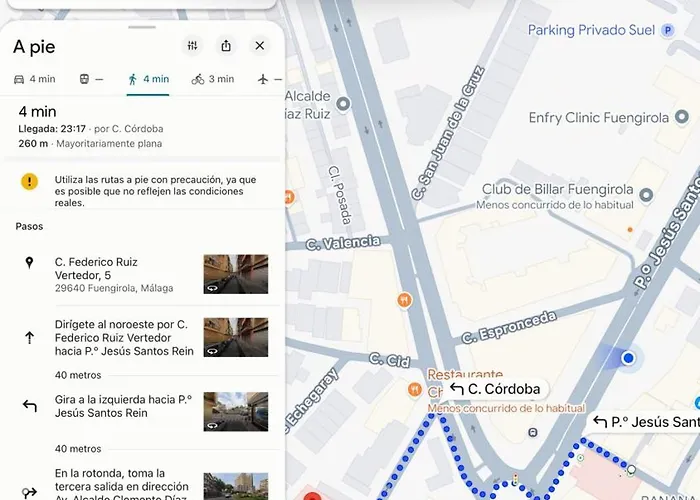Switch to driving 4 min tab
The height and width of the screenshot is (500, 700).
[x=35, y=79]
